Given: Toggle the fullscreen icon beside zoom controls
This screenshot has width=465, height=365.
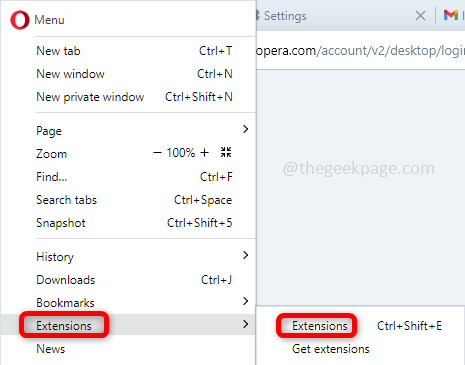Looking at the screenshot, I should pos(226,152).
